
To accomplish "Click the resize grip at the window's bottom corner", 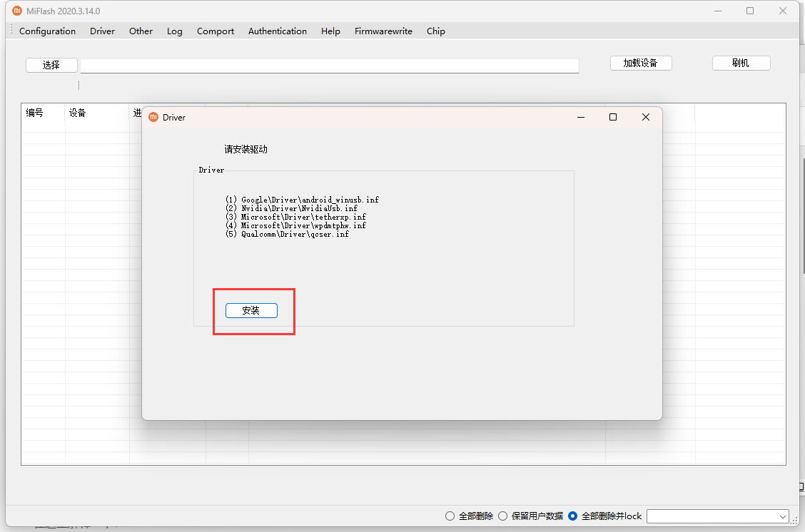I will click(x=795, y=520).
